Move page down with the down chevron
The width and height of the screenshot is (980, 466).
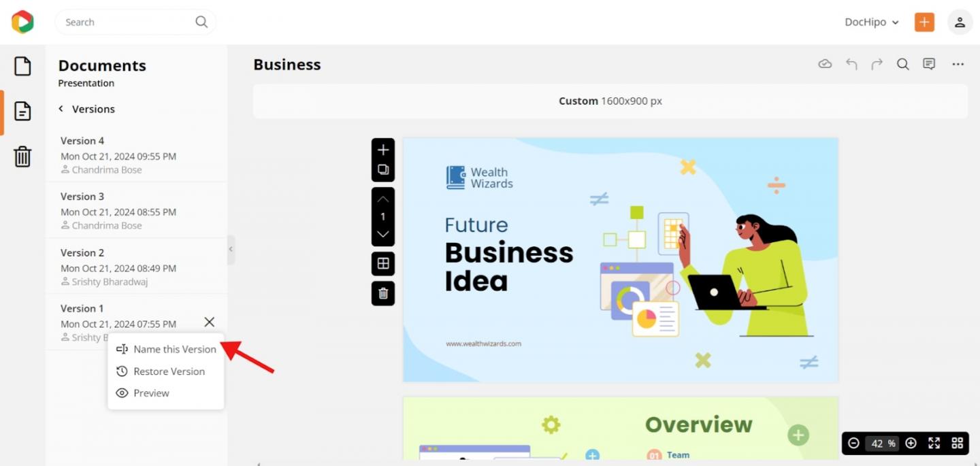point(383,234)
